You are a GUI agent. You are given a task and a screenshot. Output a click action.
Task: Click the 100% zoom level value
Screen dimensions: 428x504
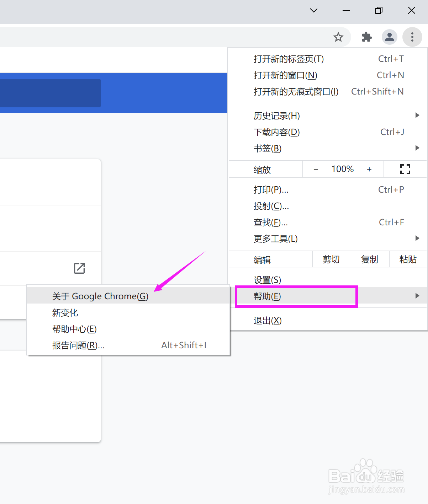click(x=343, y=169)
